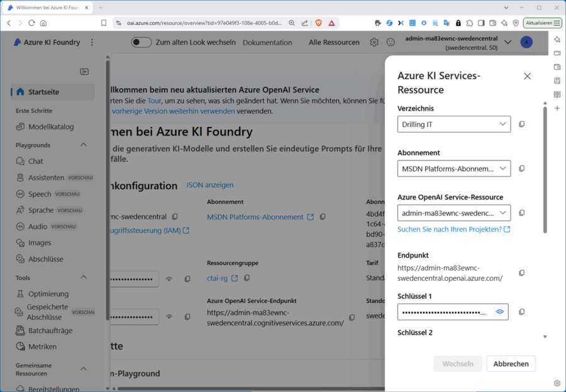Toggle the browser sidebar panel icon
The width and height of the screenshot is (566, 392).
click(481, 23)
